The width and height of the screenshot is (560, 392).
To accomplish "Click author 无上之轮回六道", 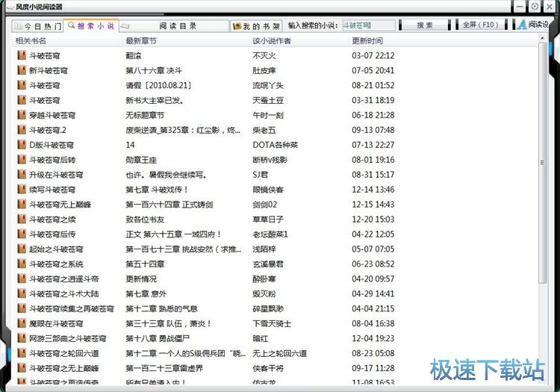I will click(280, 353).
